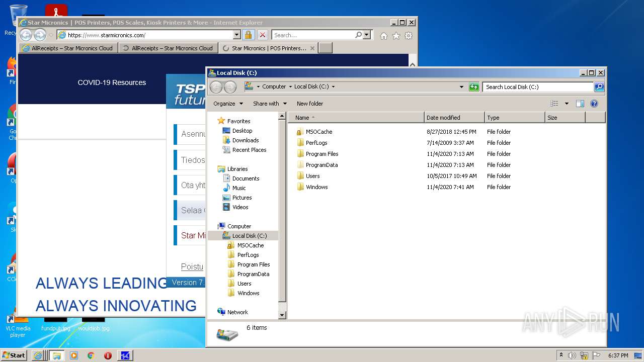The height and width of the screenshot is (362, 644).
Task: Sort files by Name column
Action: coord(356,118)
